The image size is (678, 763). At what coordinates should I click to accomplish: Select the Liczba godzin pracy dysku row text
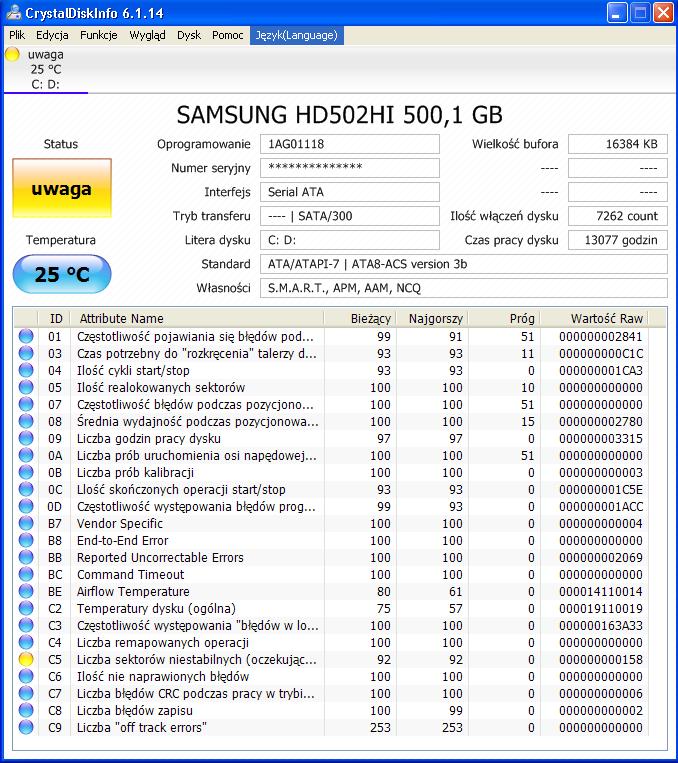148,438
